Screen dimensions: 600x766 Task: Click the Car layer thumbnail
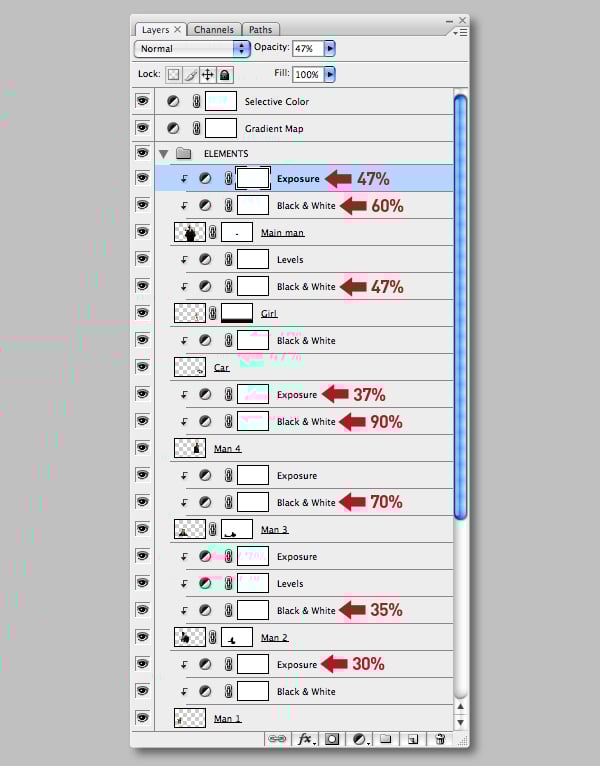pos(189,367)
